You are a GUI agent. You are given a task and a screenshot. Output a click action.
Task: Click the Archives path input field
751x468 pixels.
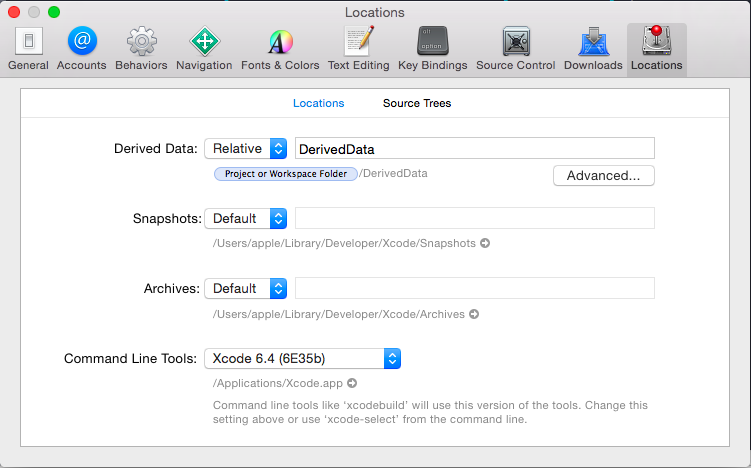tap(475, 288)
